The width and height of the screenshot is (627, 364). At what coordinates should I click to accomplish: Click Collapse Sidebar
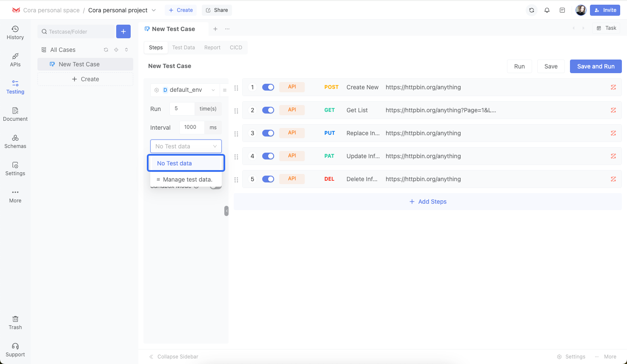(x=174, y=357)
